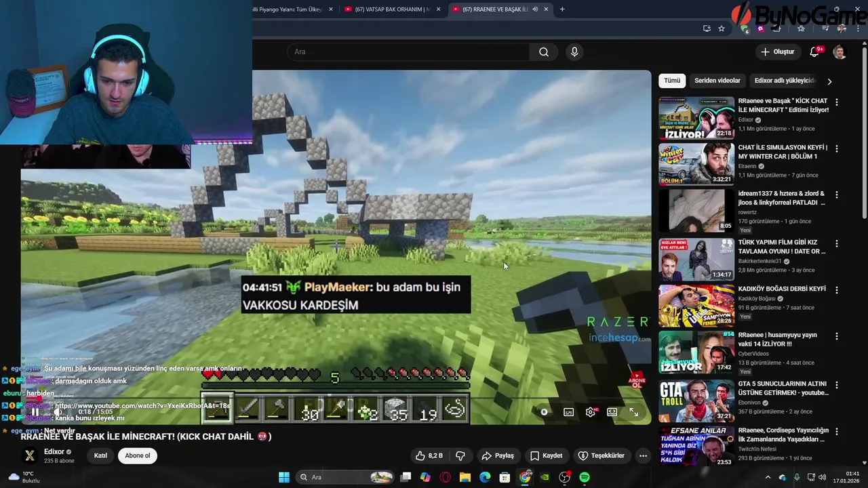Bookmark this page with address bar star

[x=722, y=28]
